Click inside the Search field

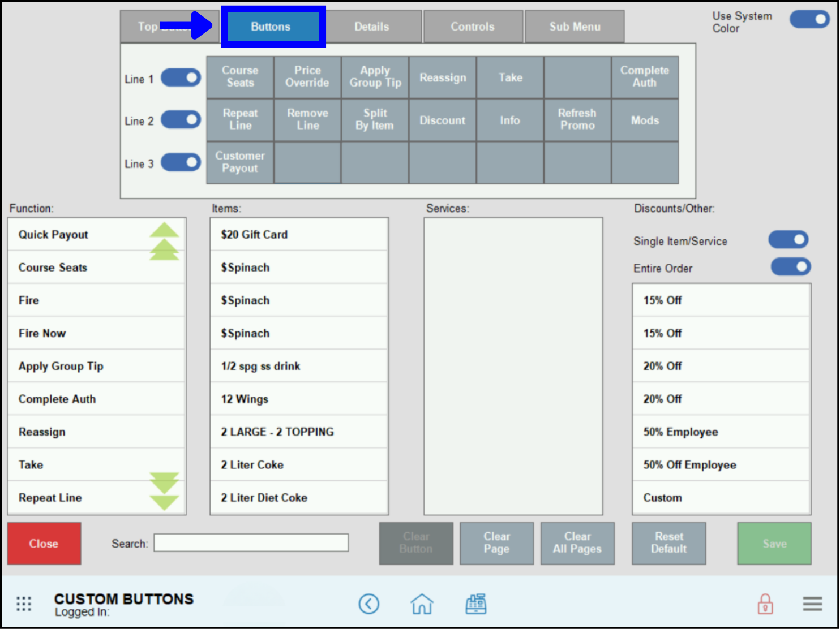[251, 542]
